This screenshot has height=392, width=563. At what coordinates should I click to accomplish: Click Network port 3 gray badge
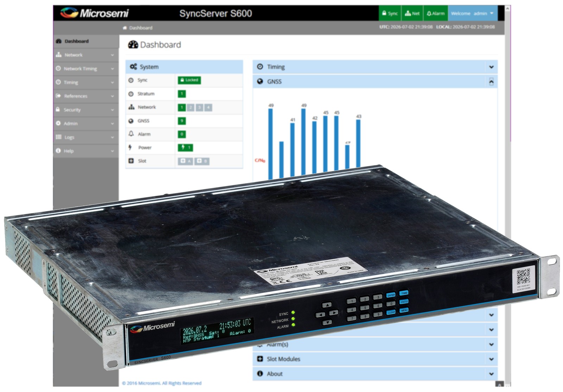[x=199, y=107]
